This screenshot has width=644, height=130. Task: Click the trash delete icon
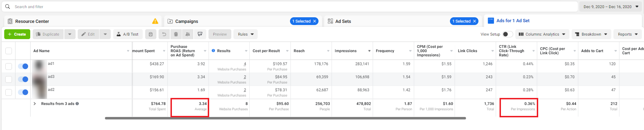coord(176,34)
